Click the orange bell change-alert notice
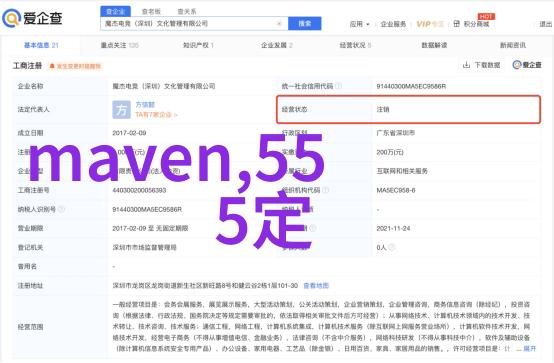The image size is (554, 363). [x=76, y=66]
